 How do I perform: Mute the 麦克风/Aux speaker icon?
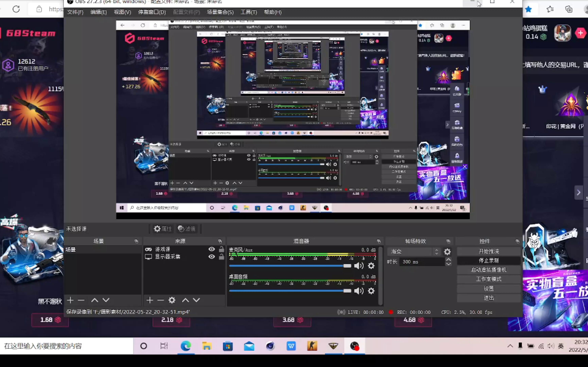(359, 266)
